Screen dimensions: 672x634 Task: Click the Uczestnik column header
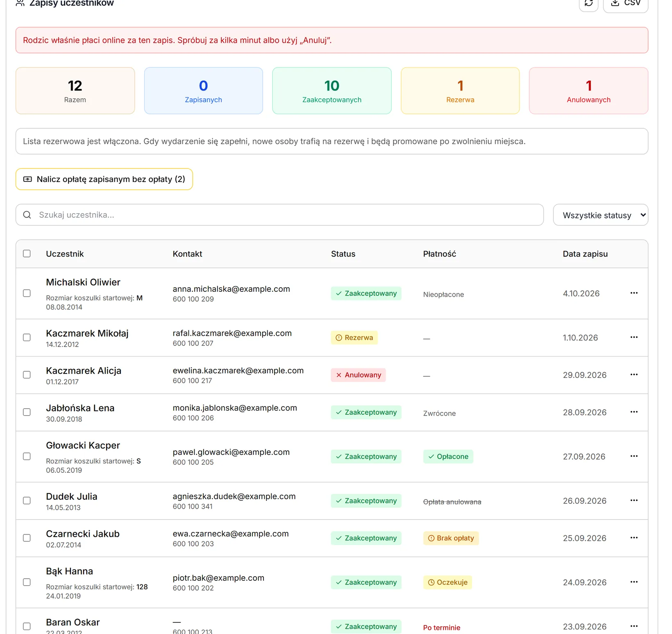(x=65, y=254)
